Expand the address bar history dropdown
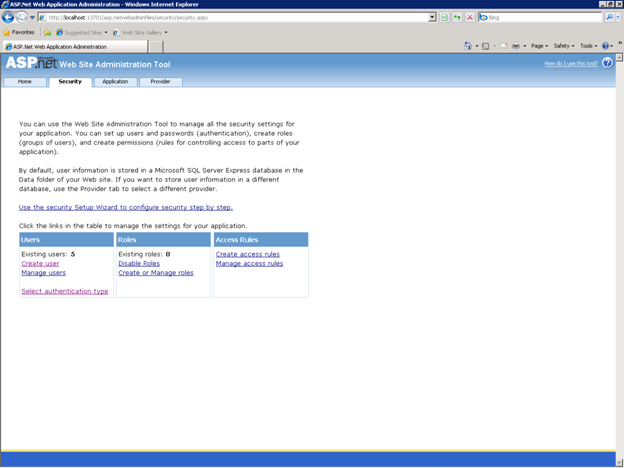Screen dimensions: 624x468 pyautogui.click(x=433, y=18)
